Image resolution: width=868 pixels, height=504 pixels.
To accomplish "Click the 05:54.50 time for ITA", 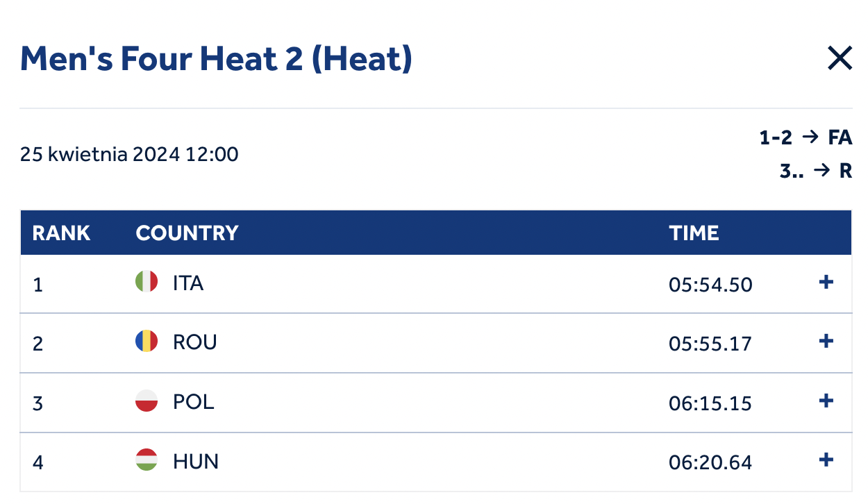I will (x=710, y=285).
